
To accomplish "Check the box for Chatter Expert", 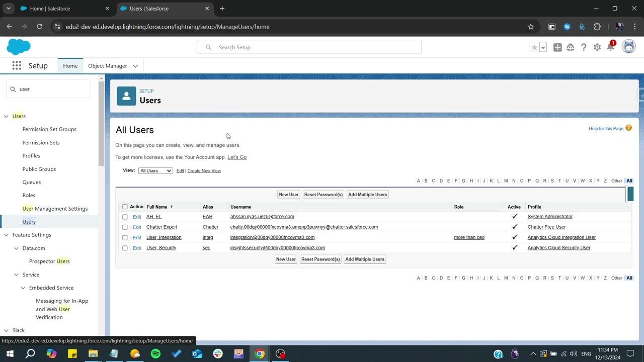I will (125, 227).
